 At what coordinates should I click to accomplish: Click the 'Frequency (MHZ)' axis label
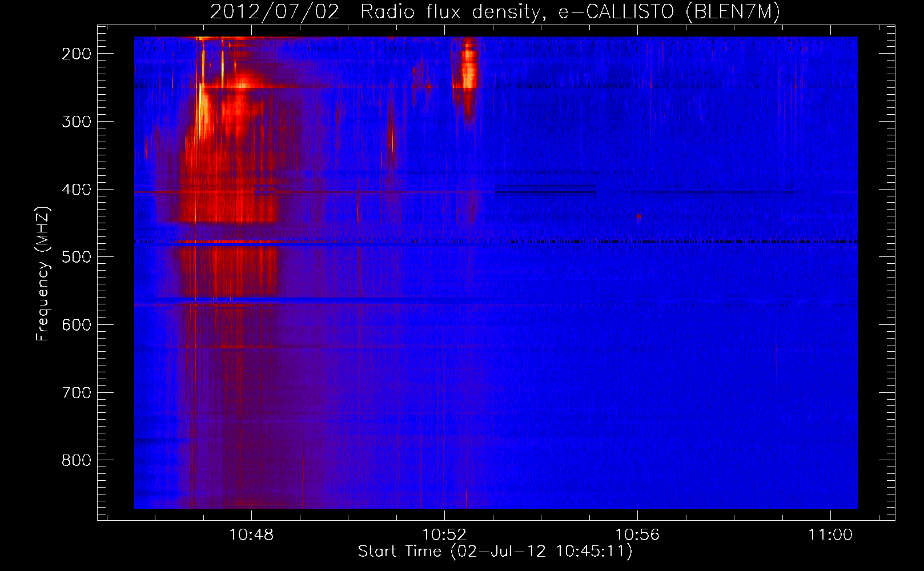click(x=43, y=274)
